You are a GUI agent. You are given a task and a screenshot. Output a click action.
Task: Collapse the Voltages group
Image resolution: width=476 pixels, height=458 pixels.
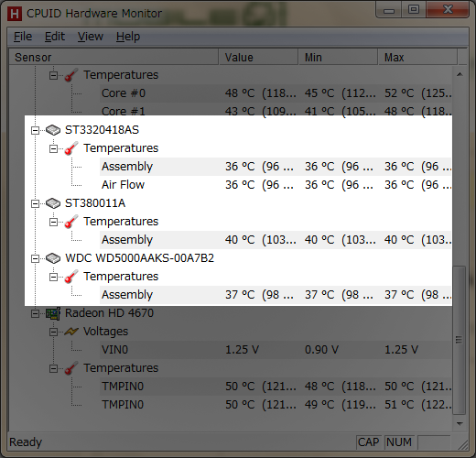[x=53, y=332]
